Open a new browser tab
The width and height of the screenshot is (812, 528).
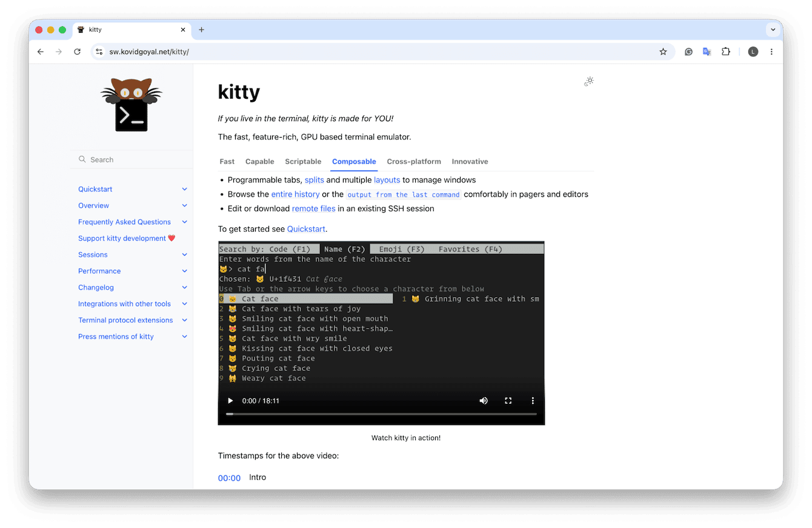(x=201, y=30)
